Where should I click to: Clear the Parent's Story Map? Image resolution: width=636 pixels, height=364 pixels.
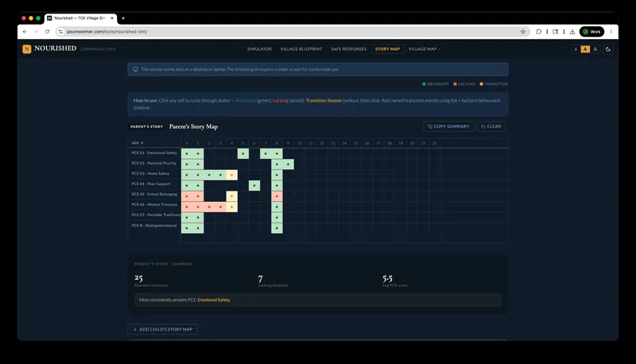(491, 126)
